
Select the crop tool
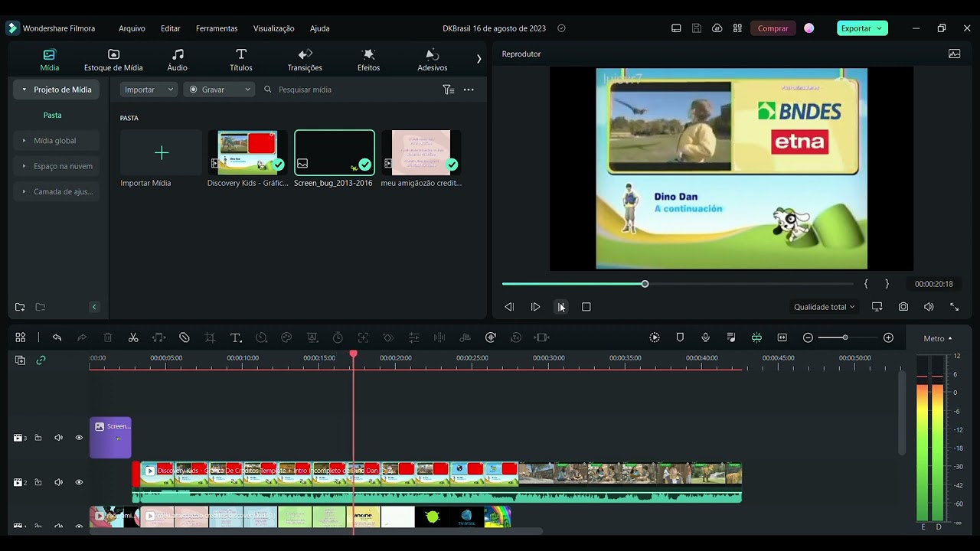coord(210,337)
